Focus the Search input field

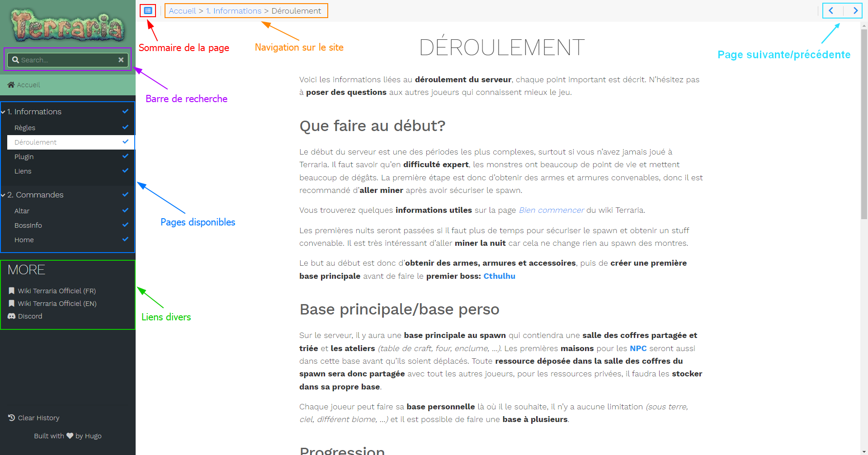click(x=68, y=60)
